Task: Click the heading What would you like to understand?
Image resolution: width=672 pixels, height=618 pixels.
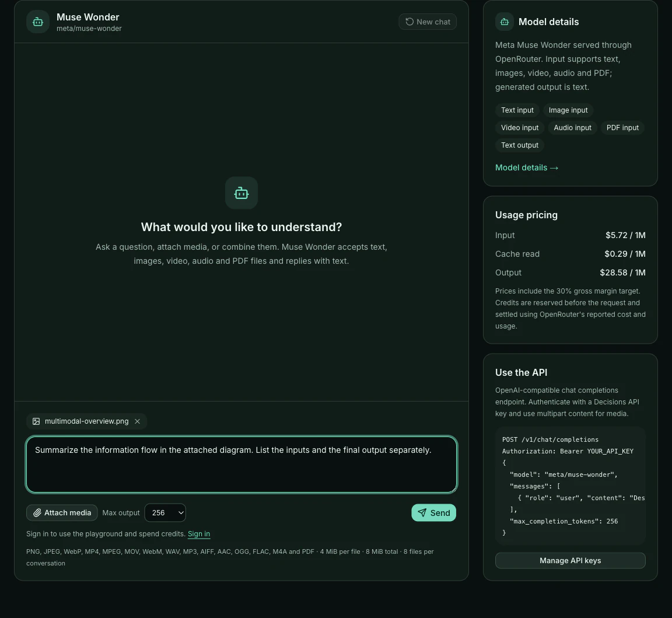Action: [242, 227]
